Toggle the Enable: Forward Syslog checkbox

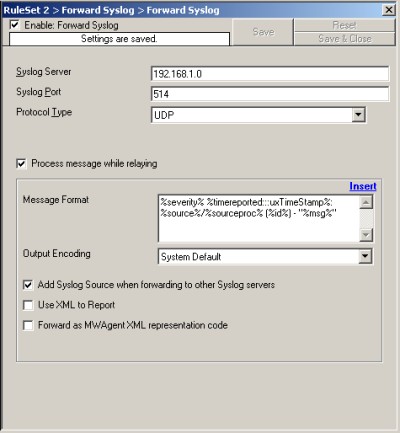pos(15,25)
